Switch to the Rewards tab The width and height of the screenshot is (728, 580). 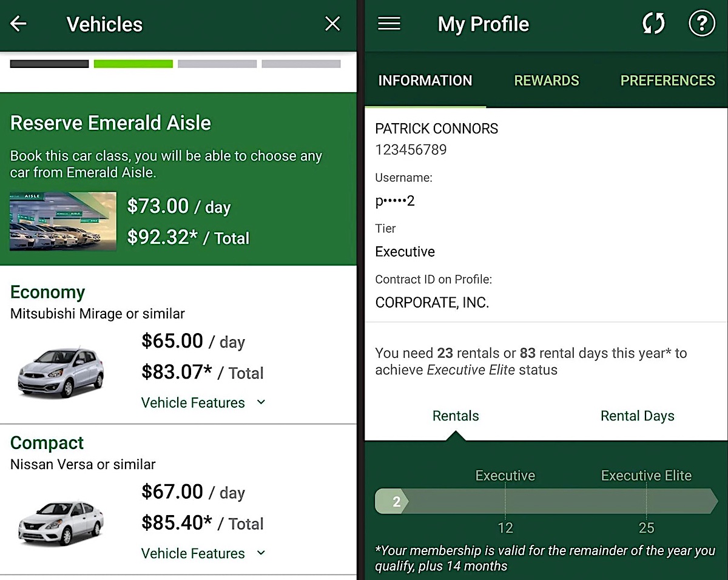coord(547,81)
